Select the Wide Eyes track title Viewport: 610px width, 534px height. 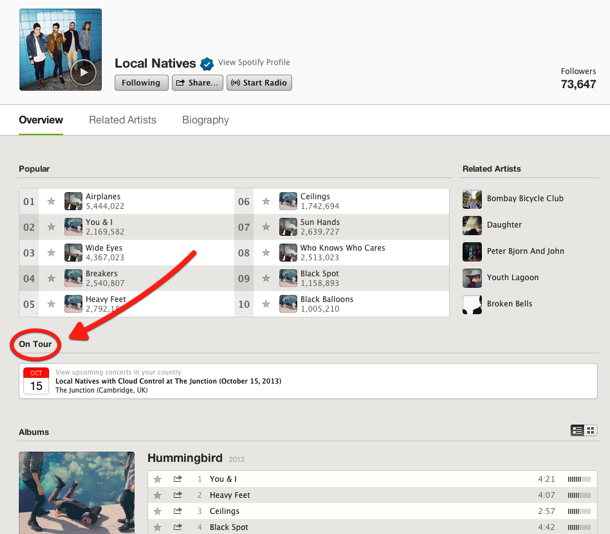coord(104,248)
